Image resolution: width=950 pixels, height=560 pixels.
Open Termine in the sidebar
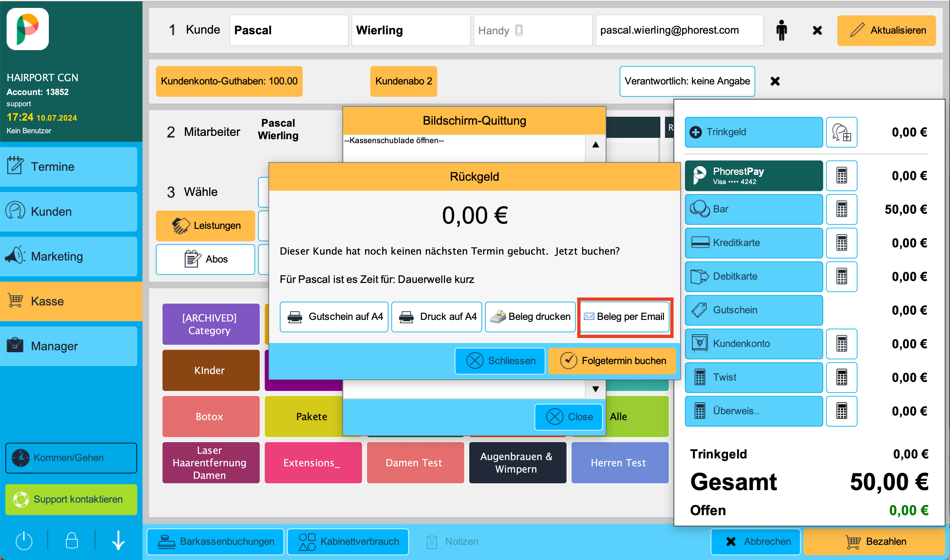(x=69, y=167)
